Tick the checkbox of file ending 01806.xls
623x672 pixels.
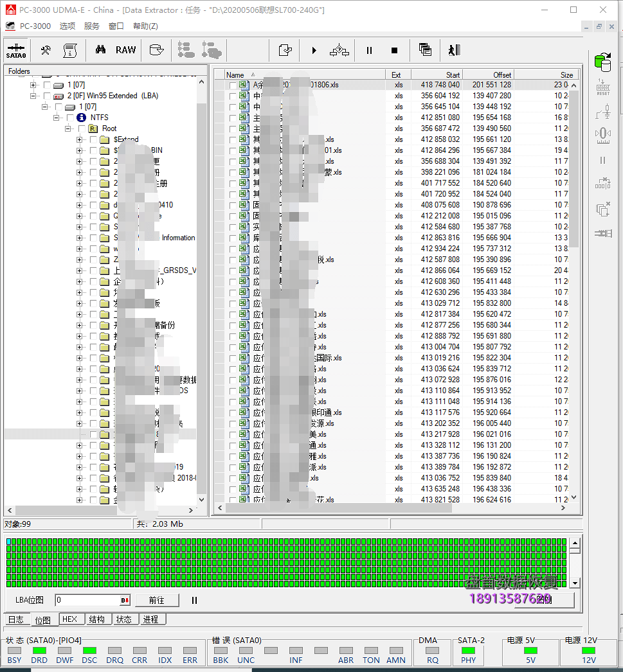[232, 85]
